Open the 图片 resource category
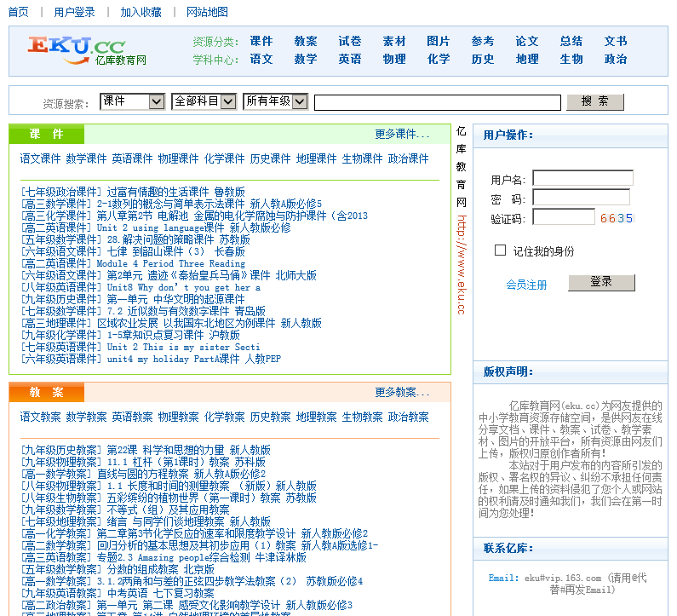This screenshot has height=616, width=677. pos(439,41)
